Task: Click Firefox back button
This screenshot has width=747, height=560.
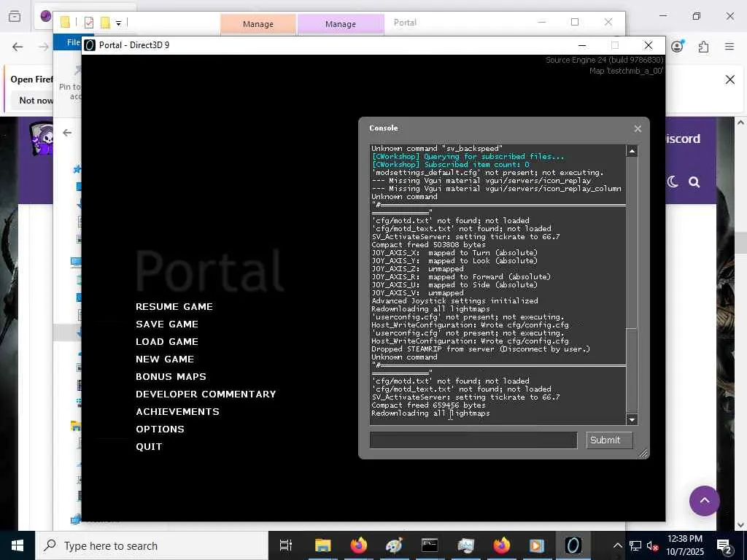Action: 18,47
